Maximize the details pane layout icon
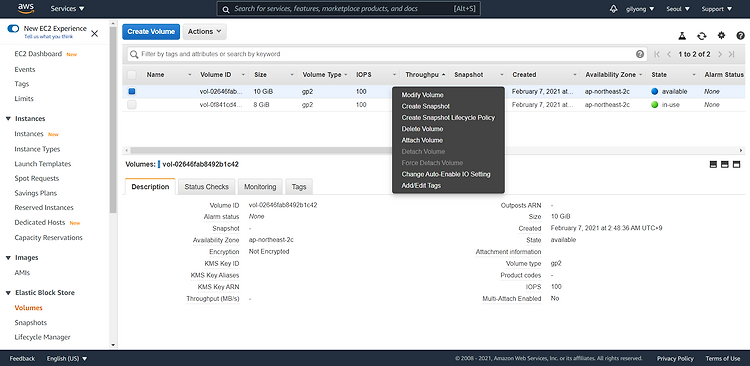The image size is (750, 366). pyautogui.click(x=736, y=164)
